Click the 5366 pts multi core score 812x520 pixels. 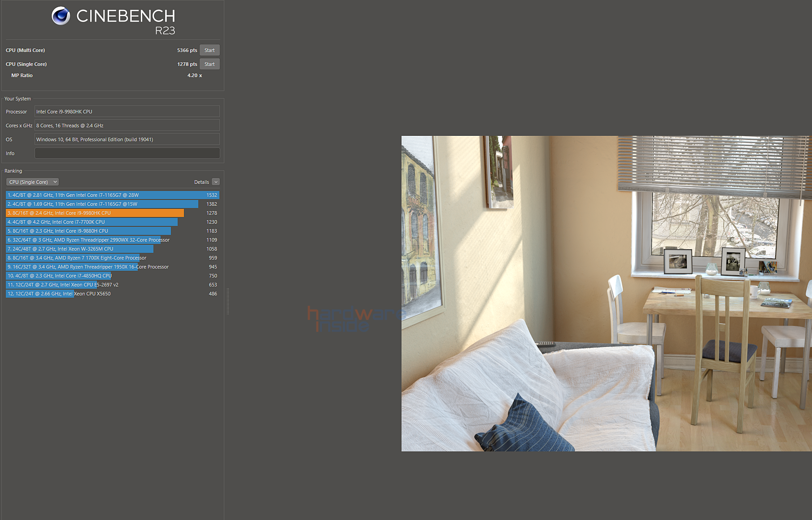[x=187, y=50]
